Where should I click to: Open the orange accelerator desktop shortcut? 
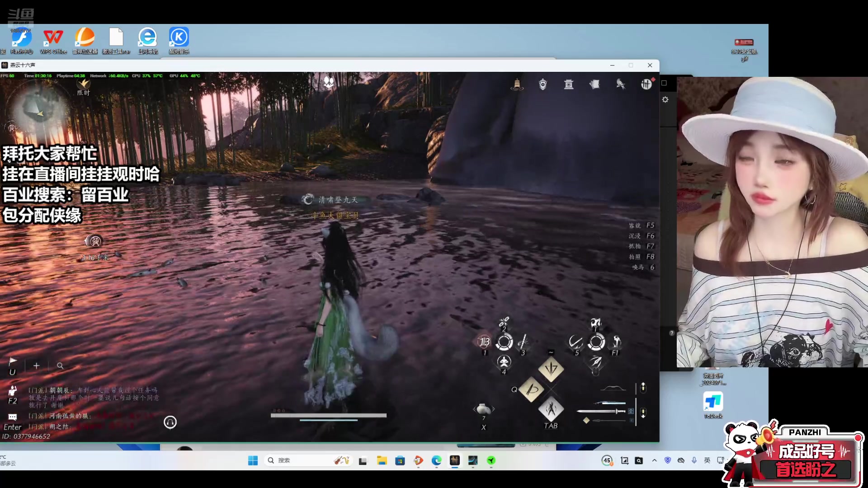tap(85, 41)
